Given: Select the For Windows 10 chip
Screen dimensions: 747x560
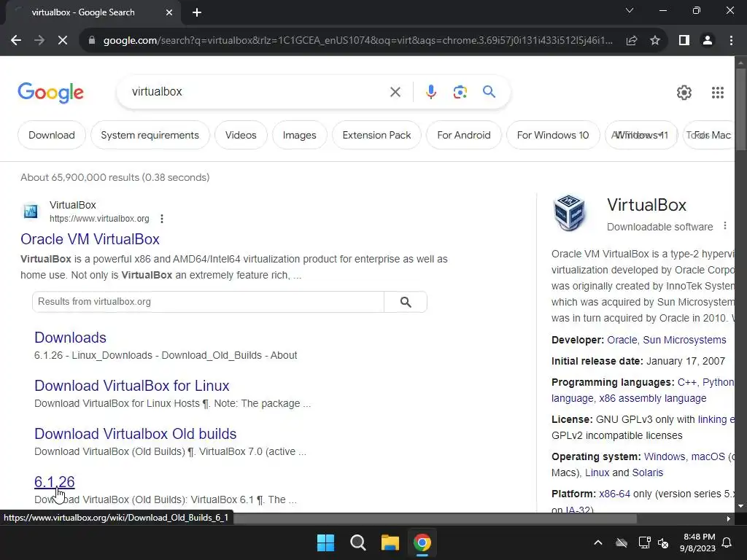Looking at the screenshot, I should pos(553,135).
